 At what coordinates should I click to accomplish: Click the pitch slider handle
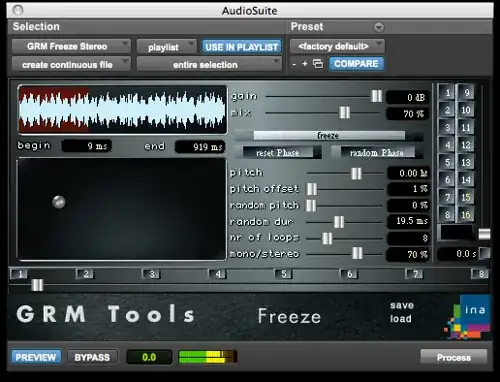coord(356,173)
